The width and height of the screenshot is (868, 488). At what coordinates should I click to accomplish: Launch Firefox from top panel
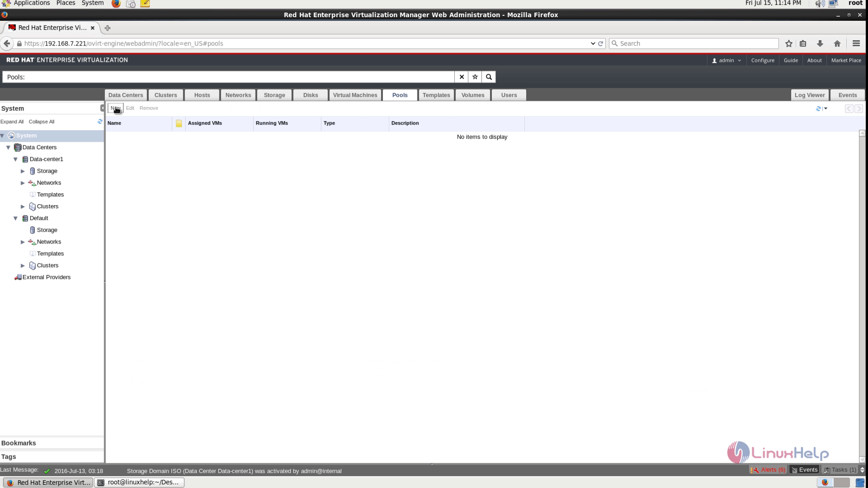pyautogui.click(x=116, y=4)
